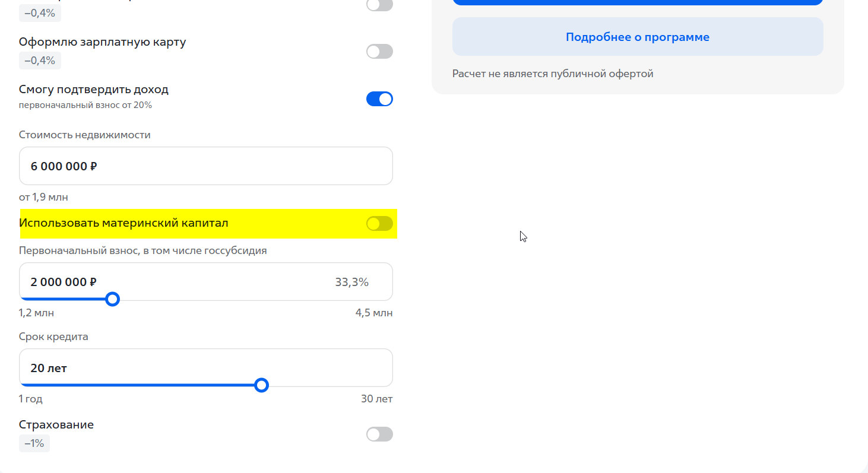This screenshot has height=473, width=868.
Task: Toggle the topmost −0,4% discount switch
Action: [379, 5]
